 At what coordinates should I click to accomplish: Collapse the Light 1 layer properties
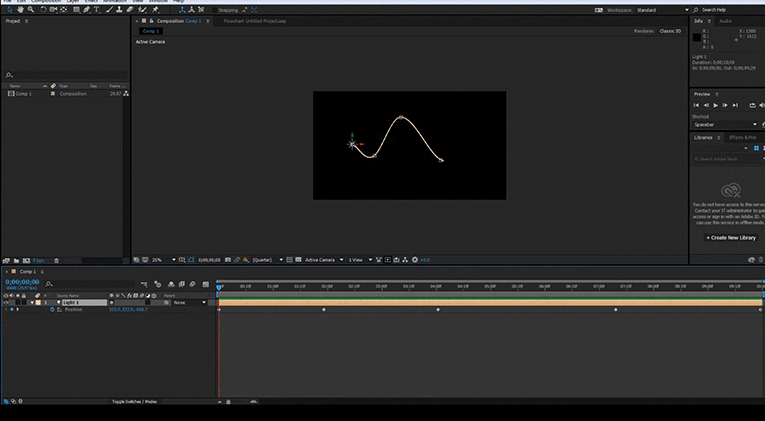pos(33,302)
